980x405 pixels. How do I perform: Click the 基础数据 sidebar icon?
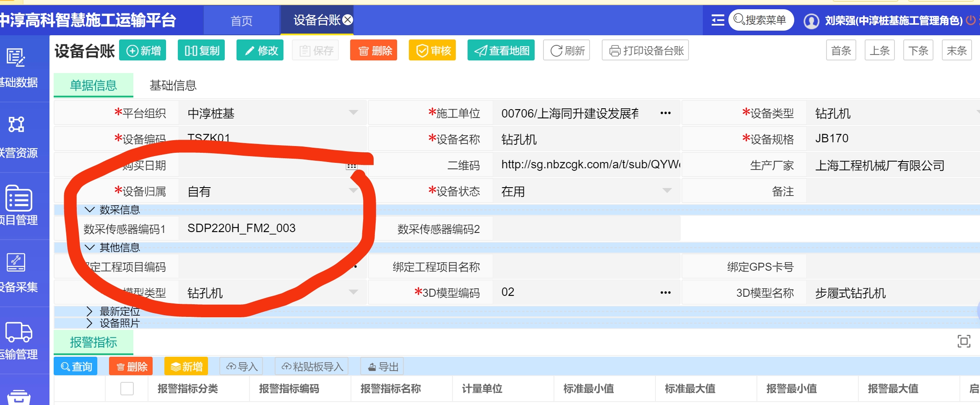tap(16, 58)
